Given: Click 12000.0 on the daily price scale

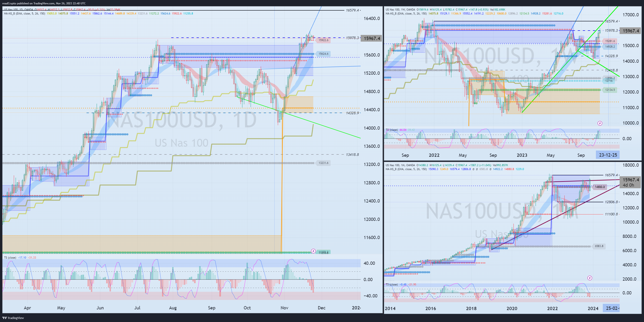Looking at the screenshot, I should click(x=372, y=219).
